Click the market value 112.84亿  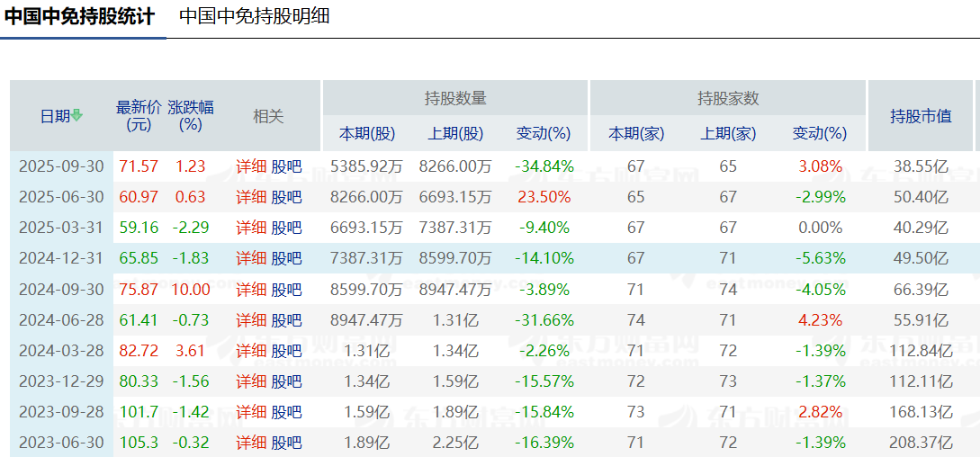[x=921, y=351]
